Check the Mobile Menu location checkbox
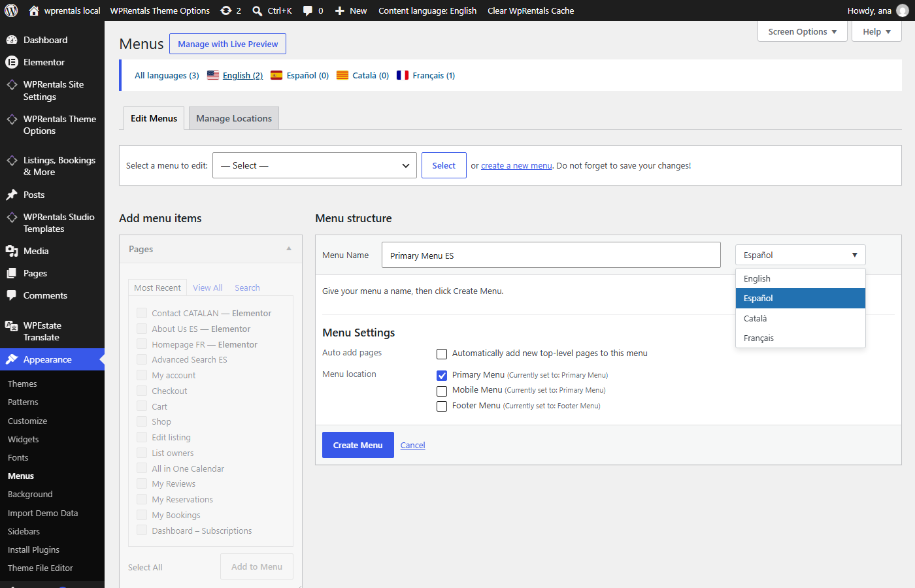Image resolution: width=915 pixels, height=588 pixels. [x=442, y=391]
